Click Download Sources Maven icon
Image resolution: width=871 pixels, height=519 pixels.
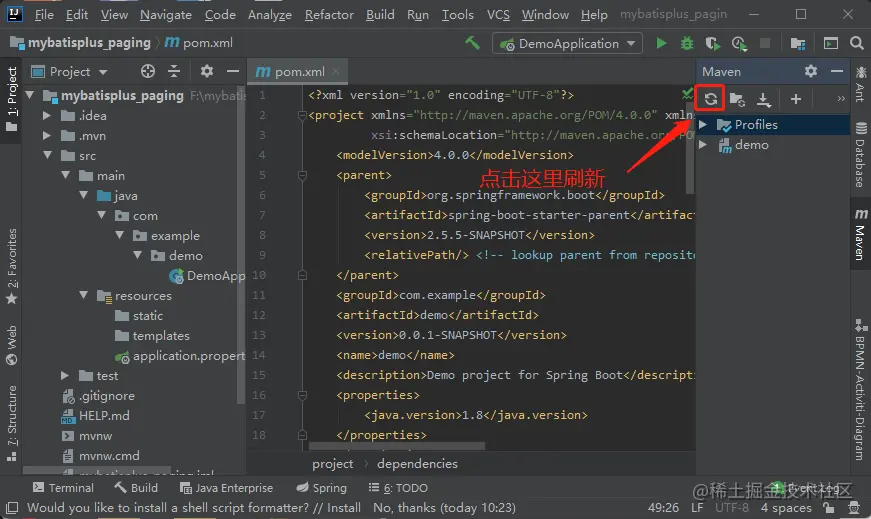pyautogui.click(x=764, y=99)
